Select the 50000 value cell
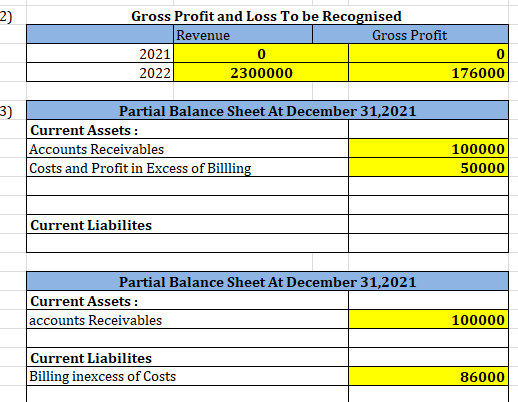The image size is (518, 402). (428, 168)
